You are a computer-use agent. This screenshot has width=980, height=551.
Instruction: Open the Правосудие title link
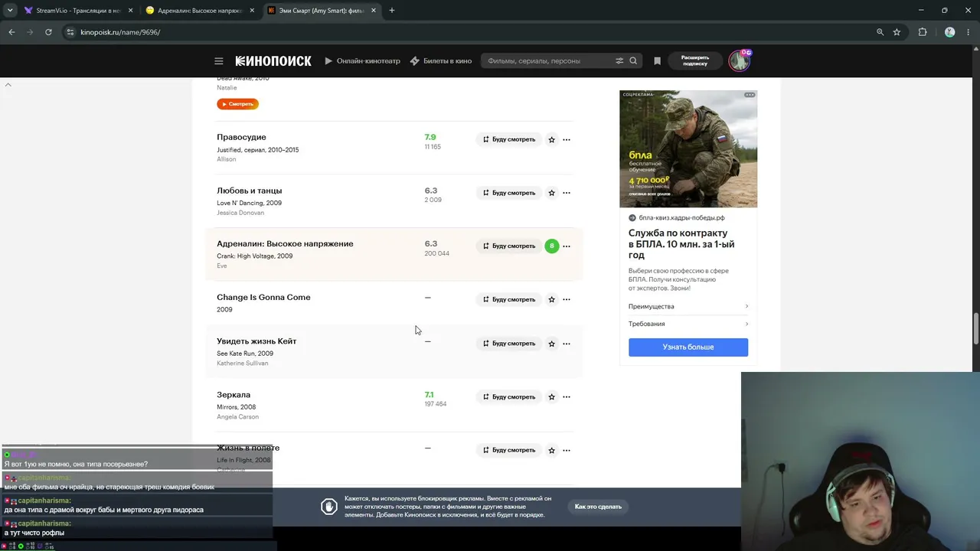coord(241,137)
